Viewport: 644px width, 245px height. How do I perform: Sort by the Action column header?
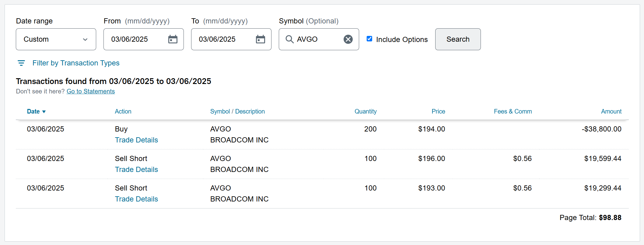(x=123, y=111)
